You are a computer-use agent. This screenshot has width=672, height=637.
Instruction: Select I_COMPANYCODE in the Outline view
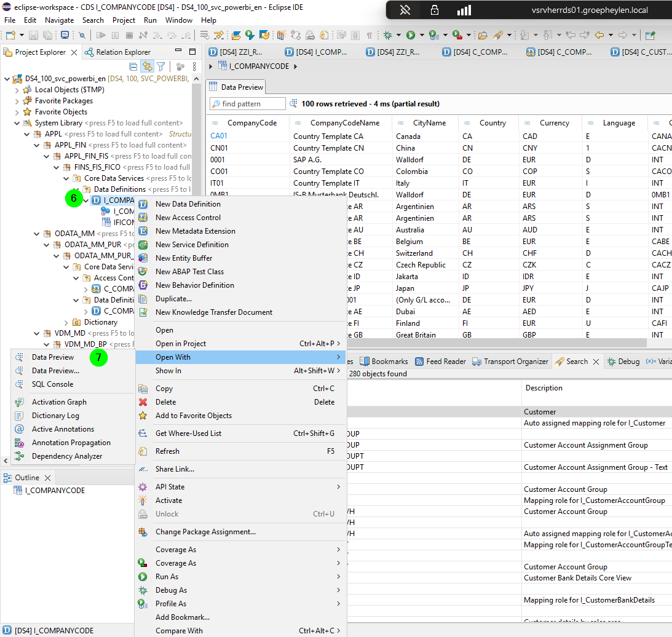[55, 491]
